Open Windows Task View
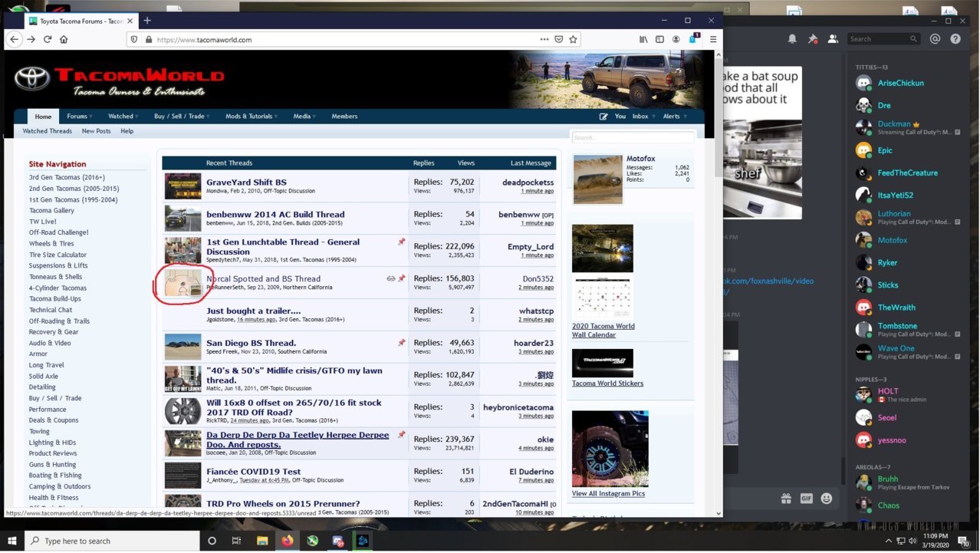 pos(236,541)
